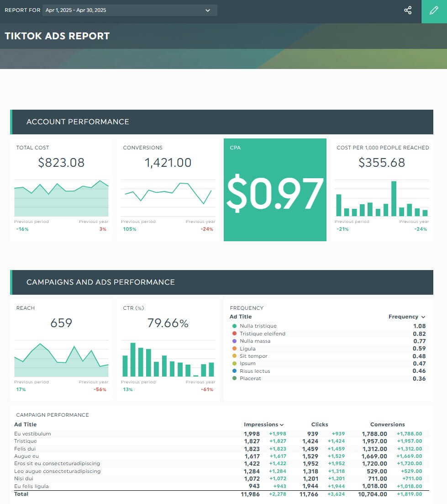The width and height of the screenshot is (447, 504).
Task: Click red legend dot for Tristique eleifend
Action: click(x=234, y=334)
